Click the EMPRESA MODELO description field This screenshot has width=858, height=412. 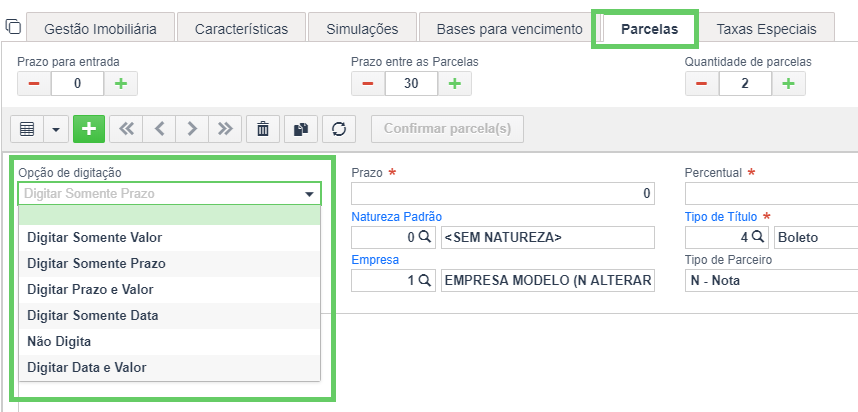[548, 281]
